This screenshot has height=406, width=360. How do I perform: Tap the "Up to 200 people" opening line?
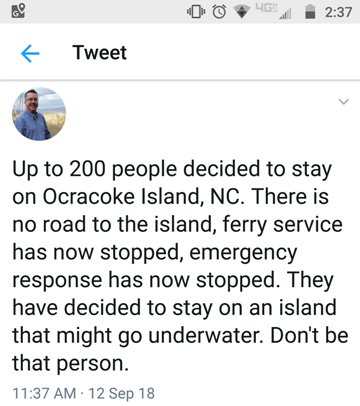[95, 170]
